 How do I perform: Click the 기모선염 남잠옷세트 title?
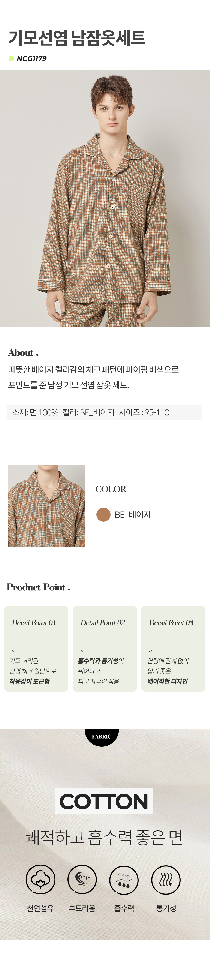[77, 38]
